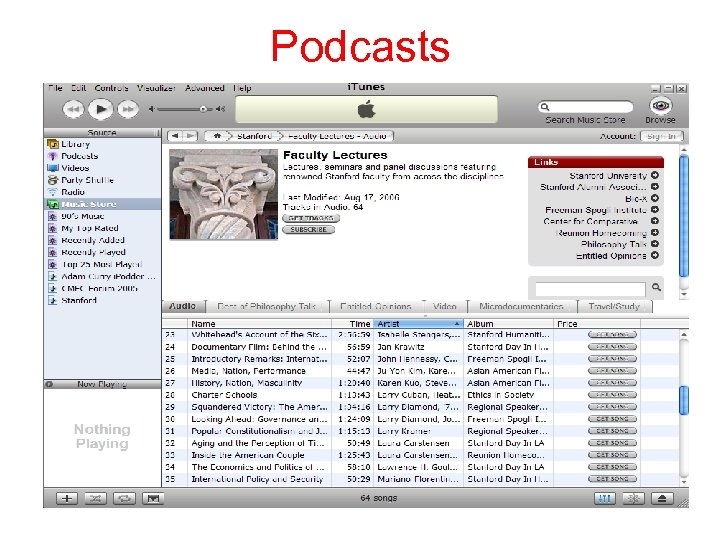The image size is (720, 540).
Task: Click Get Song for Charter Schools track
Action: [x=612, y=395]
